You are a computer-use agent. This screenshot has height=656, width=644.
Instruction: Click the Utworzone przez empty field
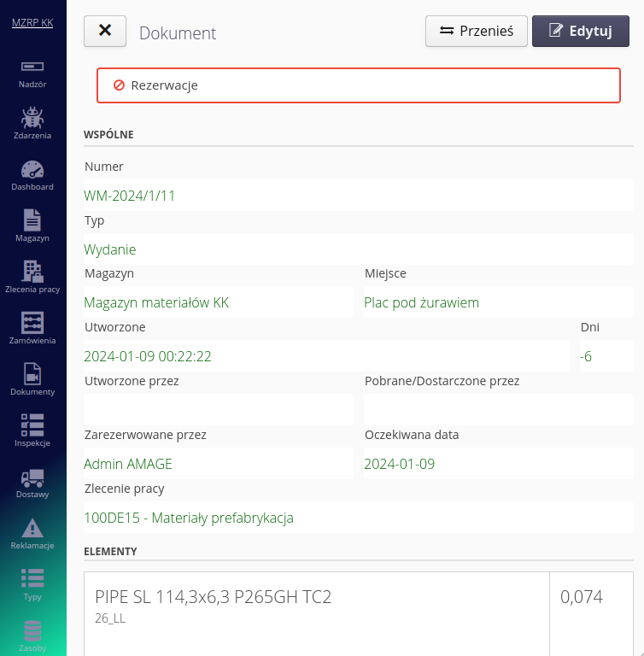(219, 410)
